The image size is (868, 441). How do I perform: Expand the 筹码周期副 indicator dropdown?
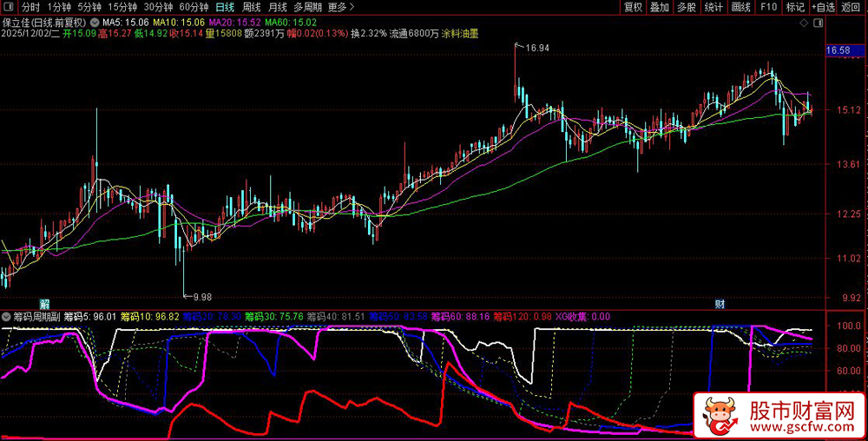click(x=8, y=317)
